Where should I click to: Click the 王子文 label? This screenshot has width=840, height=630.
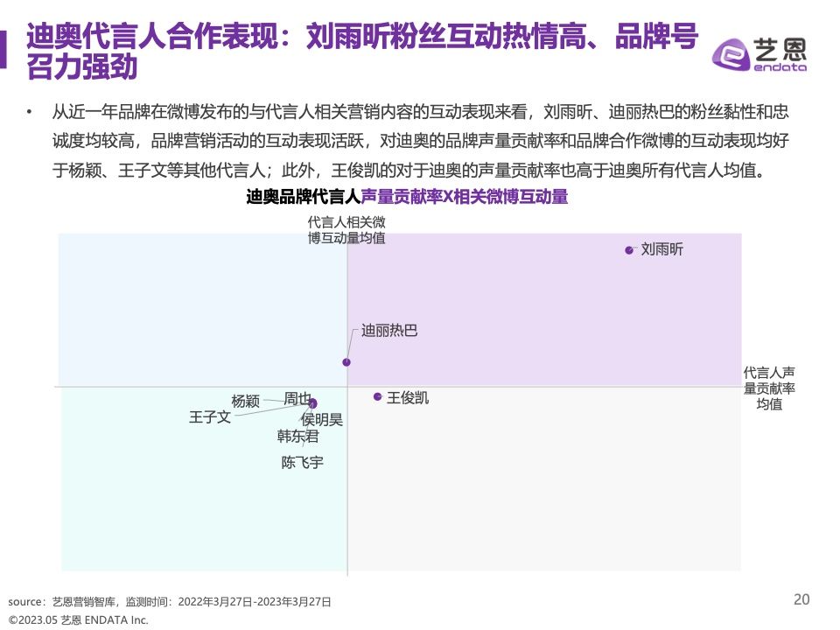(210, 416)
